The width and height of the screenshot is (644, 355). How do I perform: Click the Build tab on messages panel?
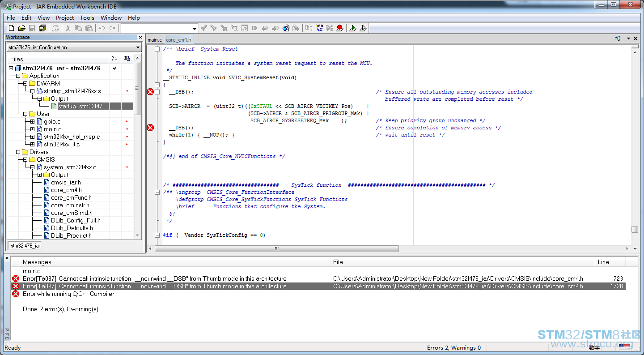(x=7, y=334)
